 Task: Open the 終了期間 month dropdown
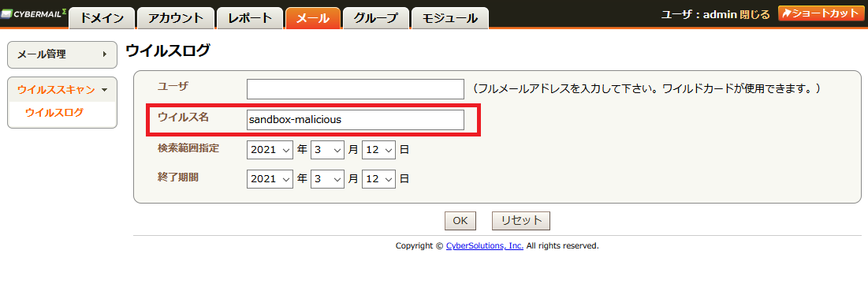pyautogui.click(x=328, y=179)
